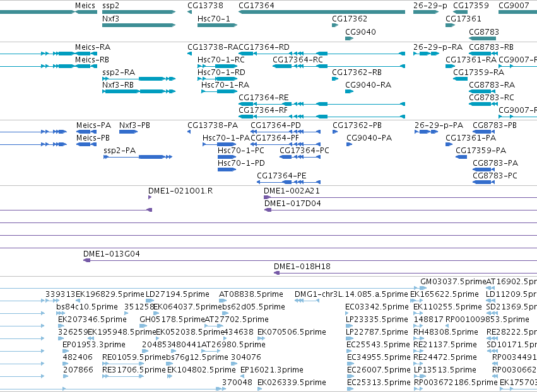Viewport: 537px width, 392px height.
Task: Select the Meics gene feature
Action: point(86,12)
